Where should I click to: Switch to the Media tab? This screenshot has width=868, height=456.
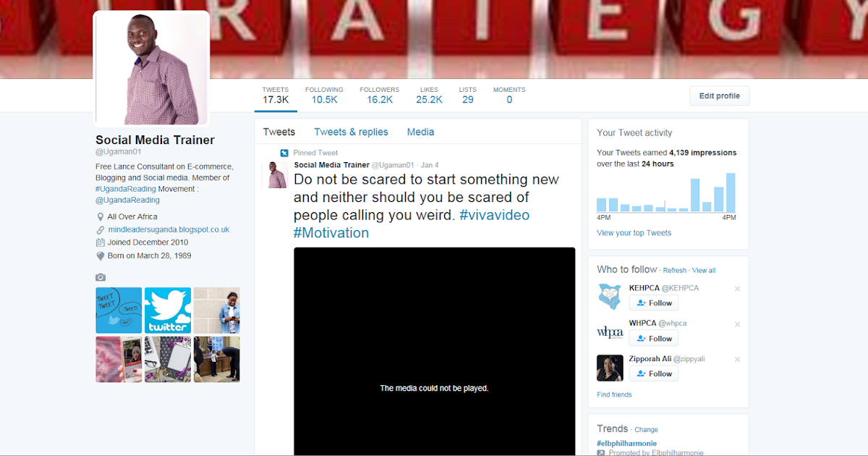tap(420, 132)
